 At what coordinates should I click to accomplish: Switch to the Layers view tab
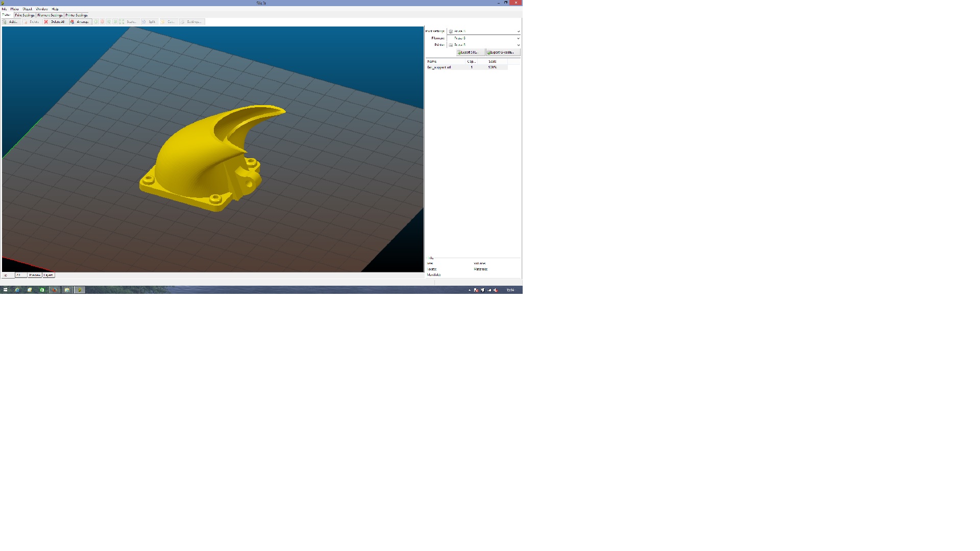tap(48, 275)
